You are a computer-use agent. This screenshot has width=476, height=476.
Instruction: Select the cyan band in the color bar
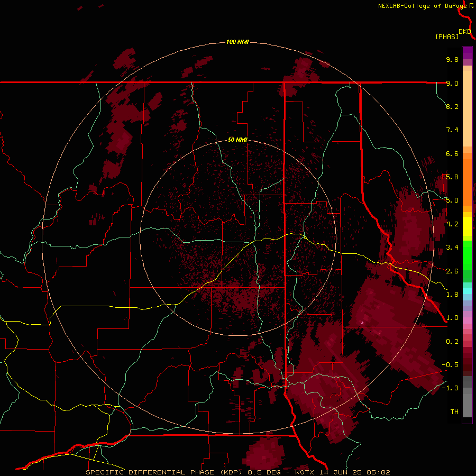[467, 291]
